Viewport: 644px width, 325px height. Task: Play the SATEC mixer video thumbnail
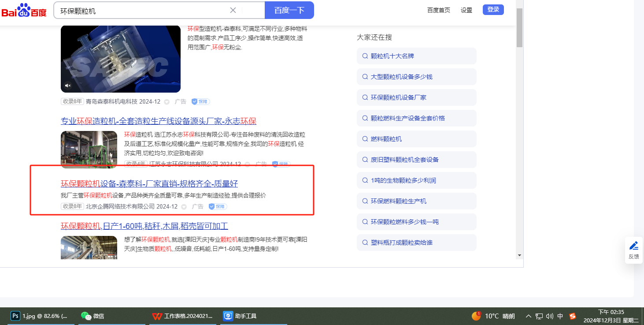[x=121, y=59]
